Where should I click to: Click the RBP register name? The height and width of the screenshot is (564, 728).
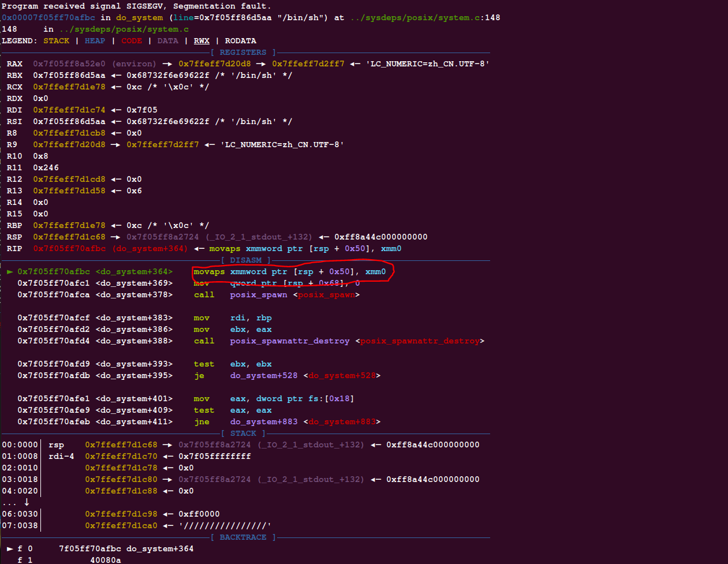tap(14, 226)
